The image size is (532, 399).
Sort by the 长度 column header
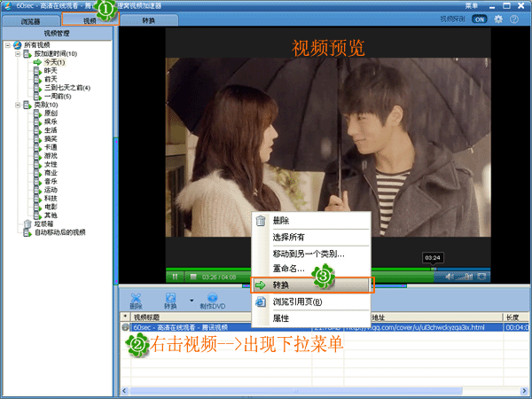point(516,317)
